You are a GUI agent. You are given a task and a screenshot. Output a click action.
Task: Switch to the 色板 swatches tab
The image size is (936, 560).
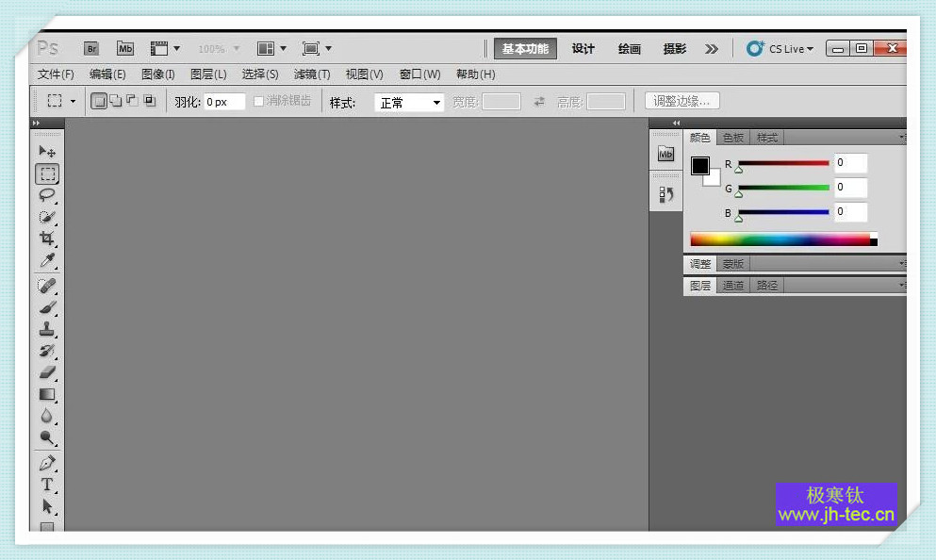tap(733, 138)
